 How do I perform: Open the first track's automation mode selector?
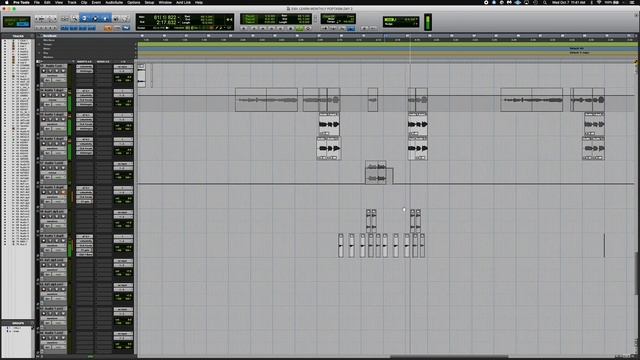tap(58, 80)
